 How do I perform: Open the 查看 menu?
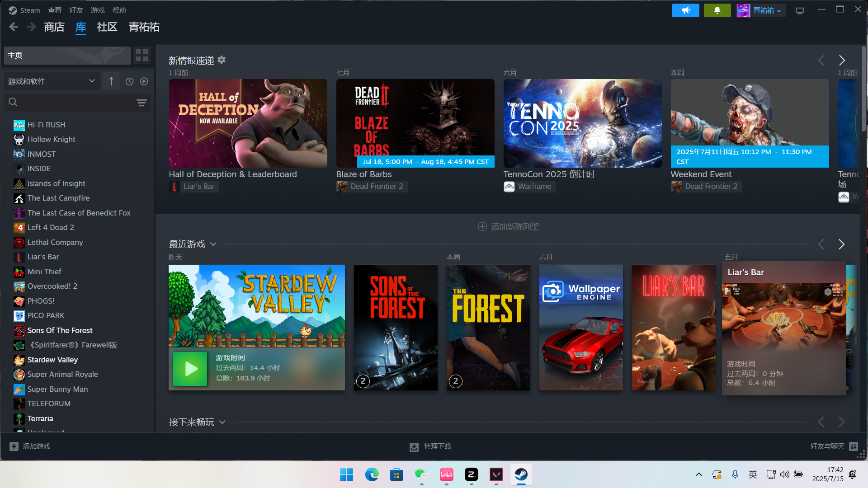click(x=55, y=10)
